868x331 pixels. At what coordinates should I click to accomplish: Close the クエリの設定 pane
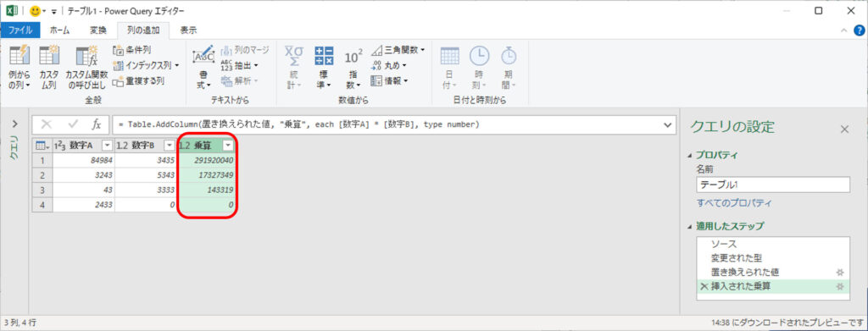pos(845,130)
